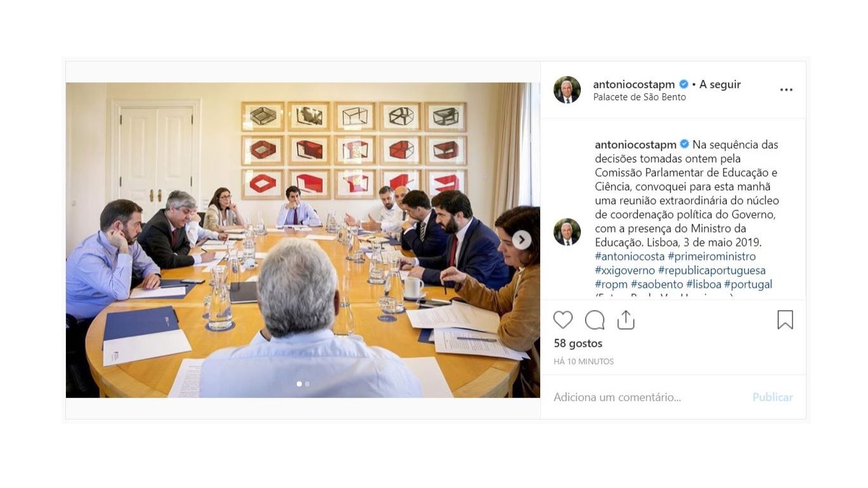This screenshot has width=868, height=488.
Task: Open comments with the speech bubble icon
Action: tap(595, 320)
